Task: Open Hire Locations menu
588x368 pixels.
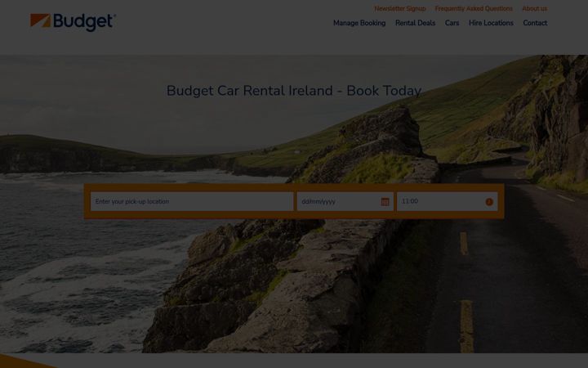Action: click(491, 23)
